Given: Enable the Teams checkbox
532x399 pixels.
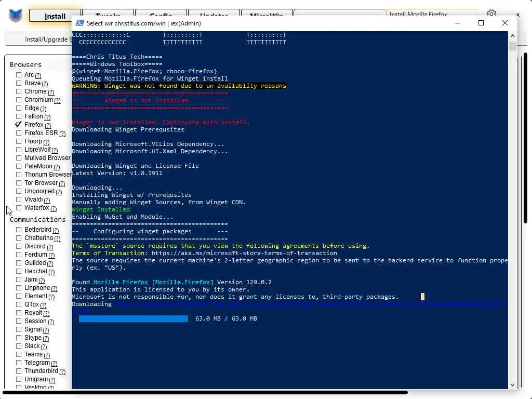Looking at the screenshot, I should [19, 354].
